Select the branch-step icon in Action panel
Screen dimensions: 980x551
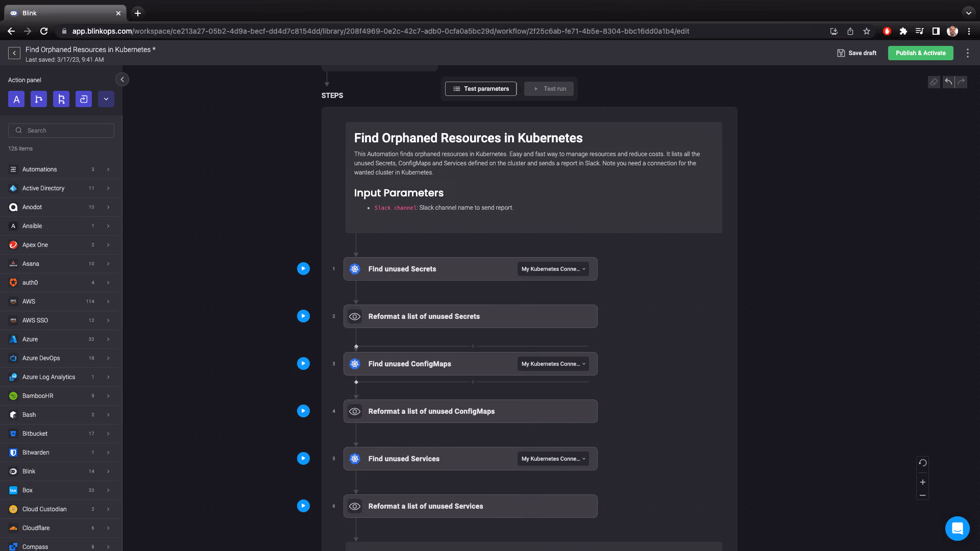pyautogui.click(x=39, y=99)
